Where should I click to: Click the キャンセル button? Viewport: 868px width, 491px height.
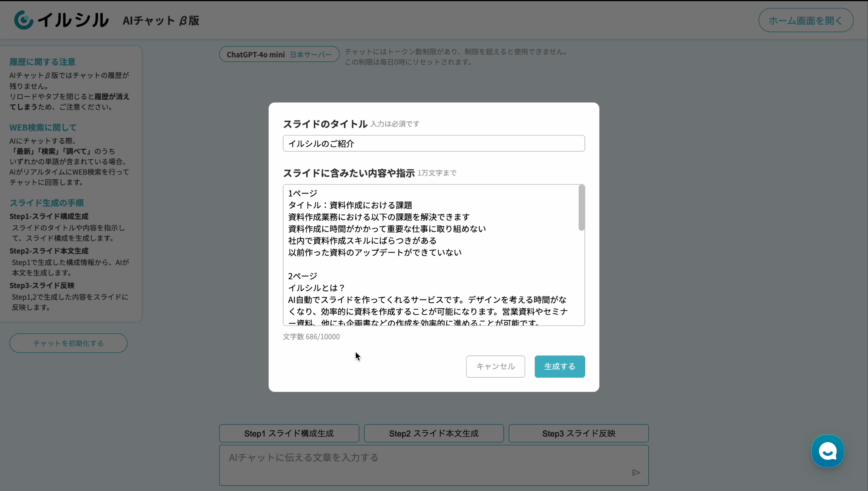click(495, 366)
